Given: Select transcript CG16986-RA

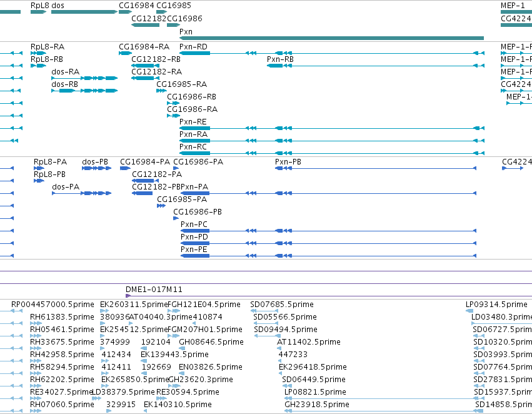Looking at the screenshot, I should coord(173,116).
